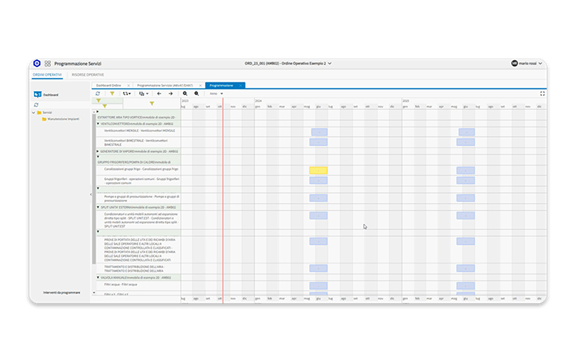The width and height of the screenshot is (576, 362).
Task: Switch to the Dashboard Ordine tab
Action: (x=109, y=85)
